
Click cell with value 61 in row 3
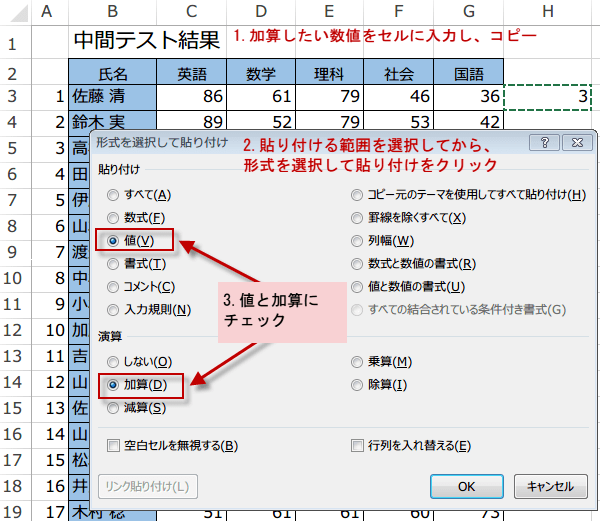click(x=261, y=97)
